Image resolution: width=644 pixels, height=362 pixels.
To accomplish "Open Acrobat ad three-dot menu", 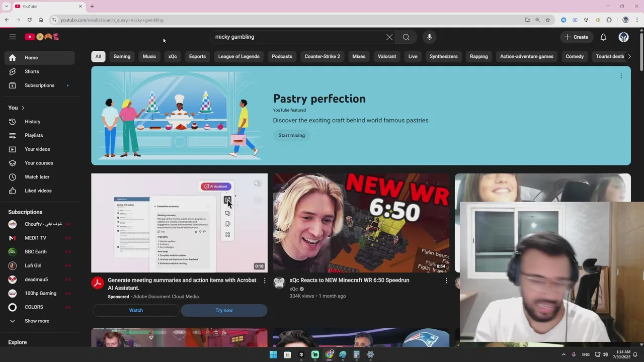I will [x=265, y=281].
